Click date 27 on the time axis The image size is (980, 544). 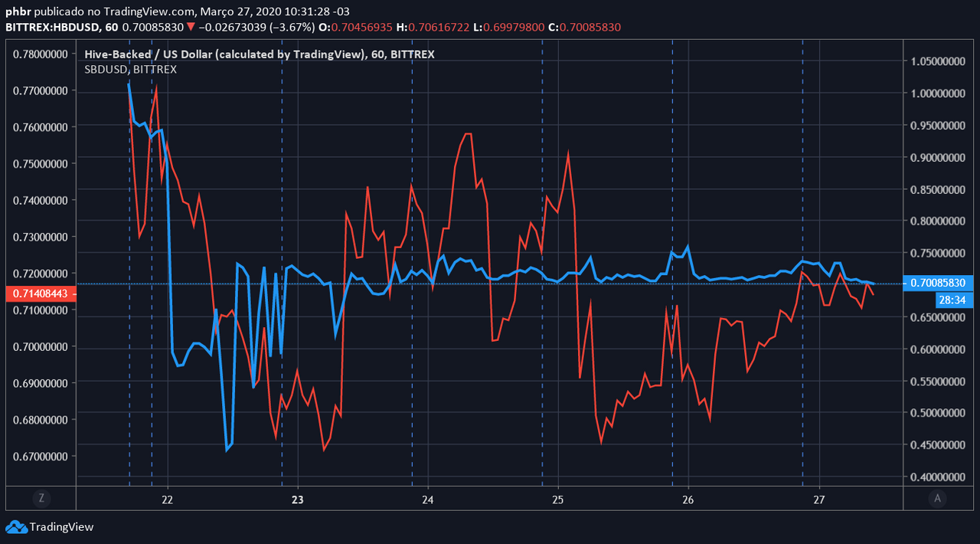pos(819,499)
